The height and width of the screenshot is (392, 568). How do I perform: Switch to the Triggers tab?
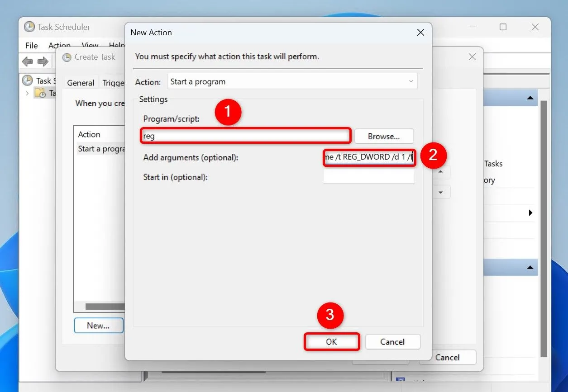112,83
